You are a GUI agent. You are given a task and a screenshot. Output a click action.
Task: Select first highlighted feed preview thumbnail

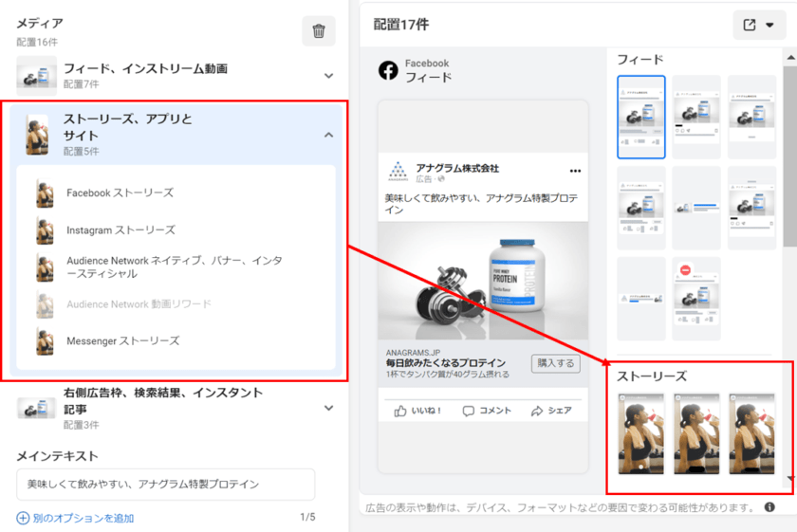point(641,117)
